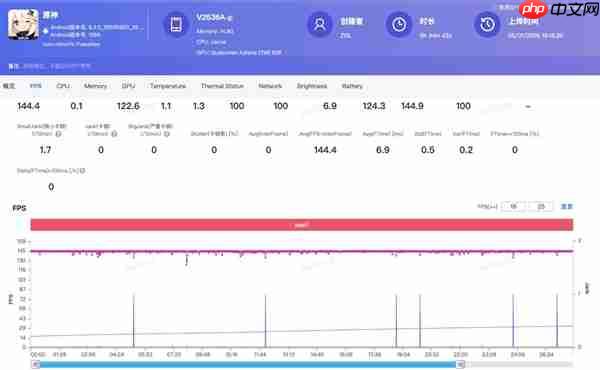600x370 pixels.
Task: Click the remark line at the header bottom
Action: click(x=50, y=66)
